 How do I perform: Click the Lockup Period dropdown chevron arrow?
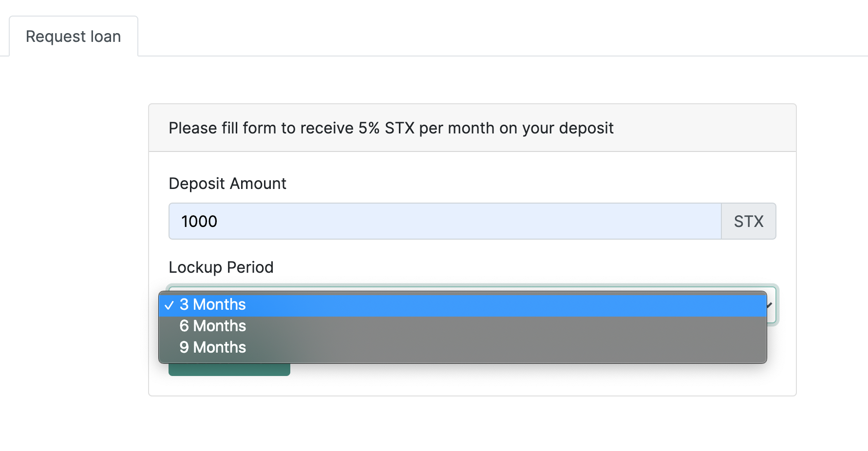pos(770,305)
